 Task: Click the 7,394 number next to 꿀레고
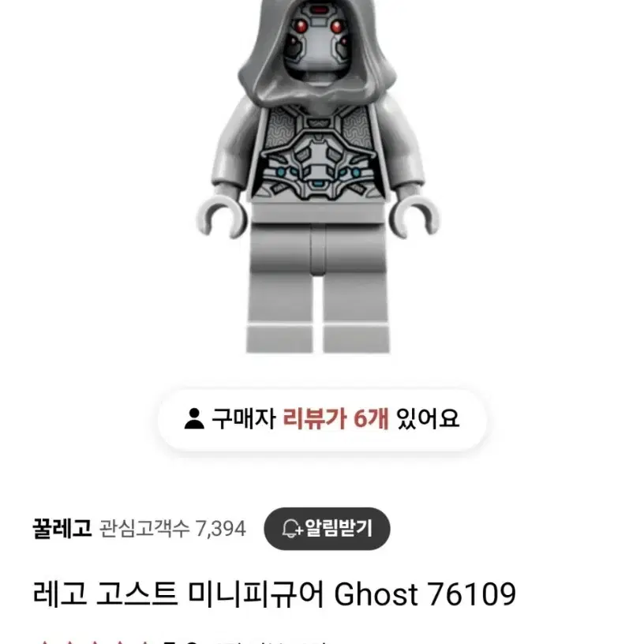coord(220,529)
